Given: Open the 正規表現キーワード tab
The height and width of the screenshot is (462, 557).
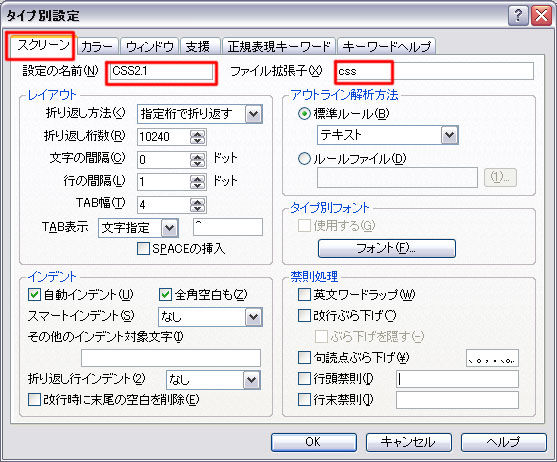Looking at the screenshot, I should pos(278,47).
